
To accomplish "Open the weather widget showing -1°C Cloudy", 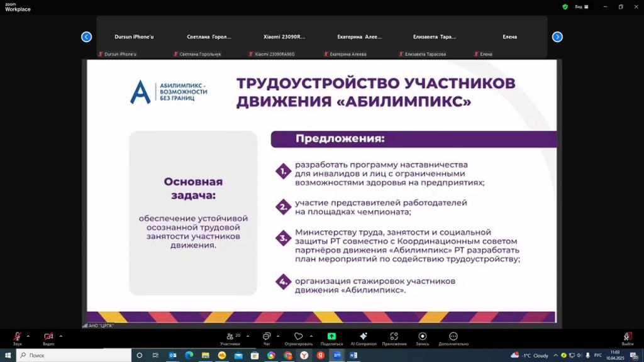I will pyautogui.click(x=530, y=356).
